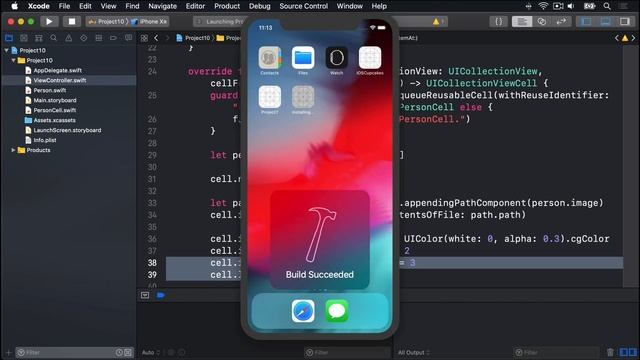Focus the console Filter field
640x360 pixels.
pyautogui.click(x=556, y=352)
